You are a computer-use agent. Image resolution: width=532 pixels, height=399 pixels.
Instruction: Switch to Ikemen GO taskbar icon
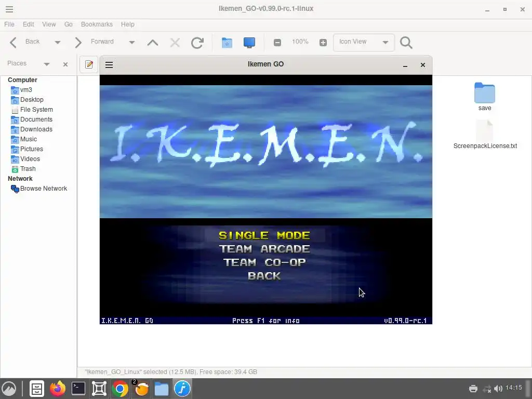tap(182, 389)
